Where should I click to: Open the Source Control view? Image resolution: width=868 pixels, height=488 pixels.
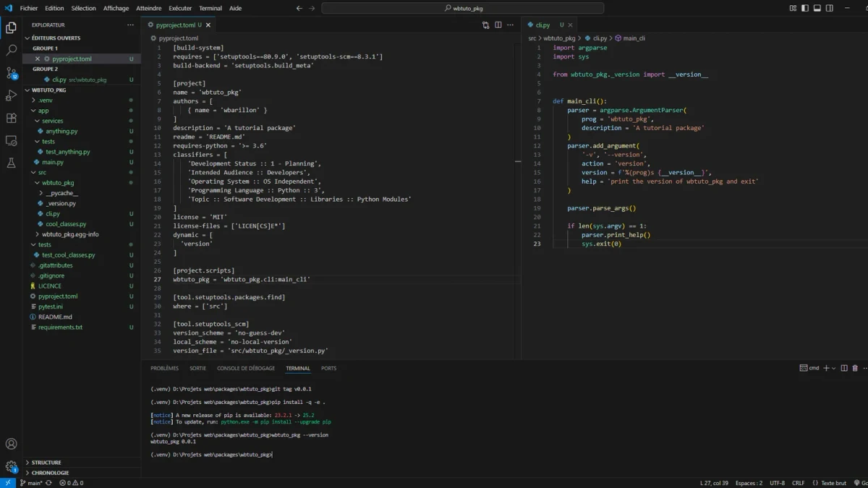(x=11, y=73)
